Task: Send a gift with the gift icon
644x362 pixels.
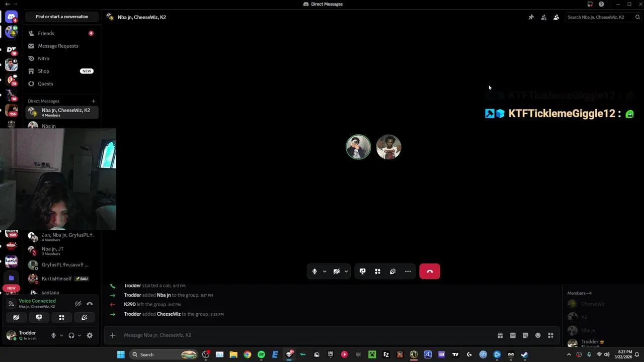Action: click(500, 335)
